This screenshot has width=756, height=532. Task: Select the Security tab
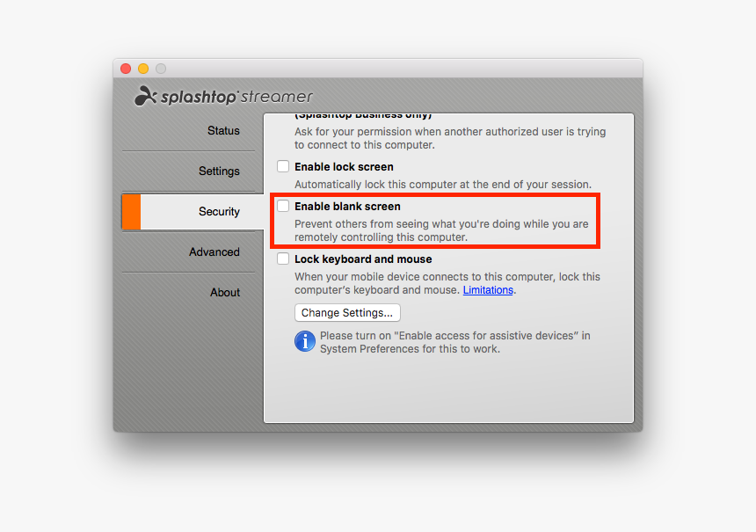(x=219, y=212)
